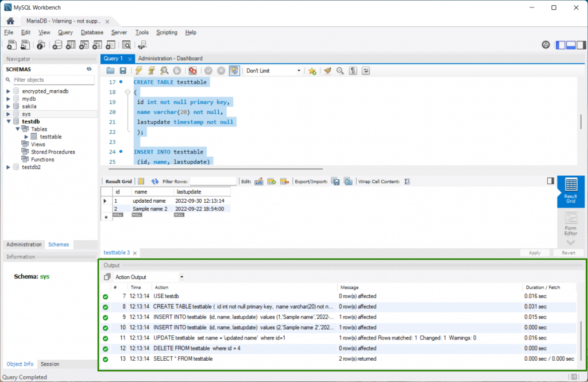Toggle the left sidebar panel visibility
588x382 pixels.
tap(560, 45)
